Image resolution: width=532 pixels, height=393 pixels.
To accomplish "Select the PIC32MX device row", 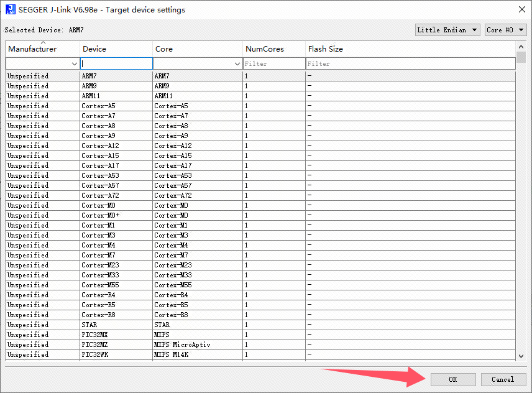I will pyautogui.click(x=260, y=335).
